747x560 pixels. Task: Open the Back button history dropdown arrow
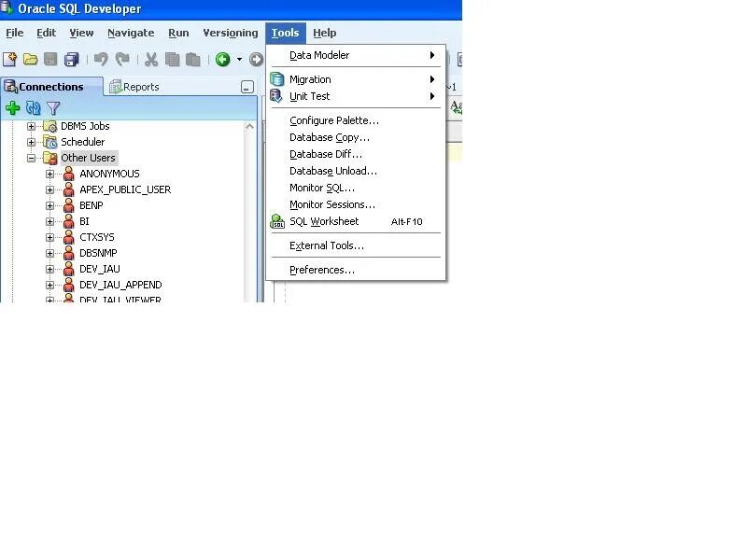pos(240,60)
